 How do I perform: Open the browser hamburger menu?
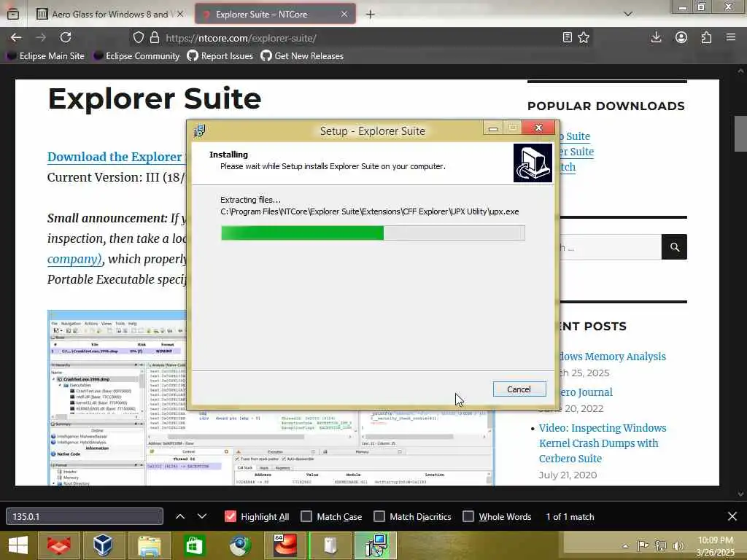tap(731, 37)
